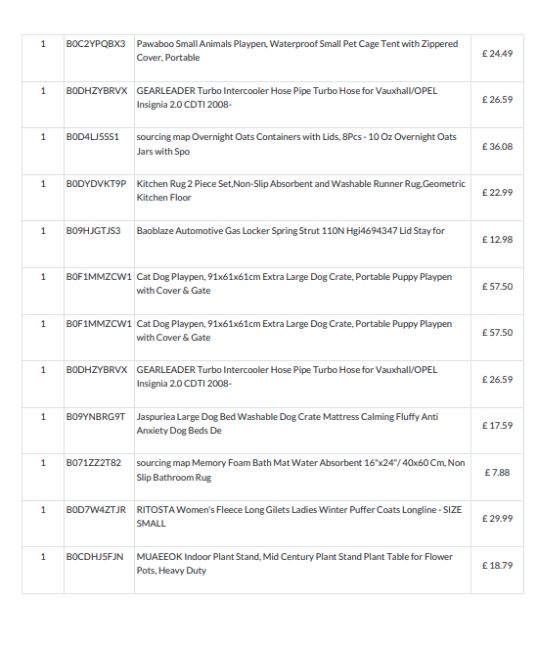Select the Baoblaze Automotive Gas Locker Spring Strut row
This screenshot has width=538, height=650.
click(273, 244)
